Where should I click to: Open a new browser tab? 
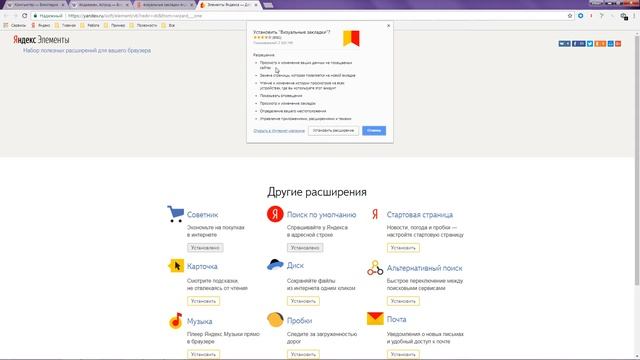[x=268, y=5]
